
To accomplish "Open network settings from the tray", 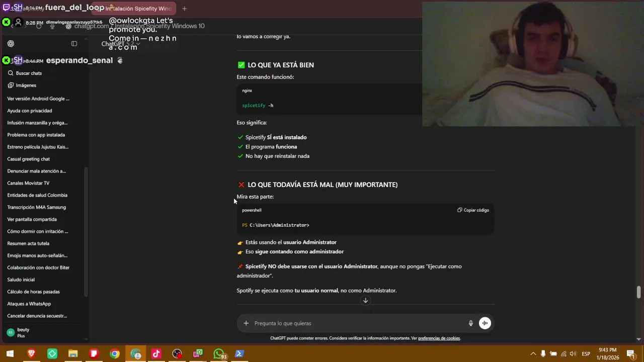I will coord(563,354).
